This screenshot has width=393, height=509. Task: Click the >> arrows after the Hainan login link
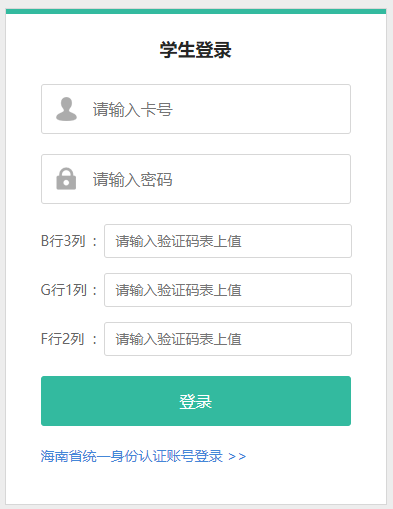coord(237,456)
